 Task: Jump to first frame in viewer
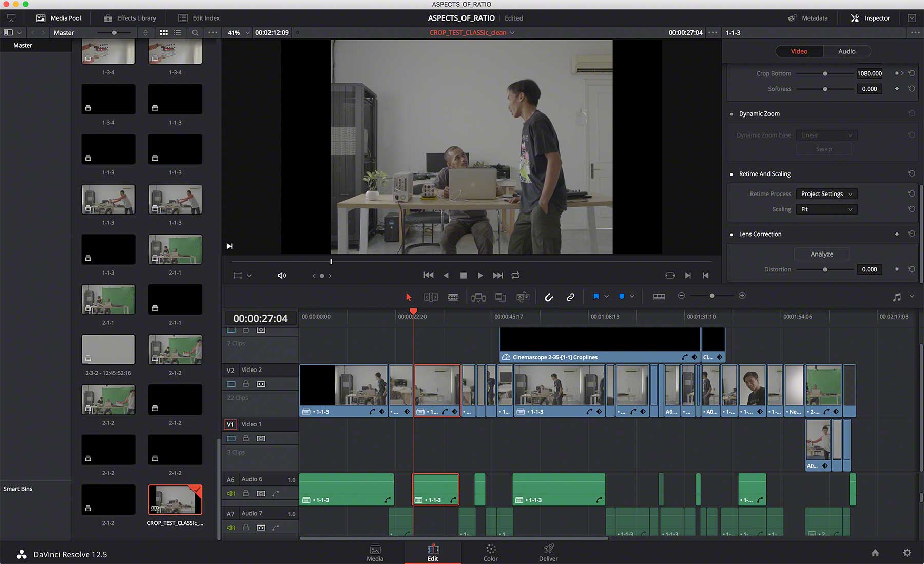point(429,275)
